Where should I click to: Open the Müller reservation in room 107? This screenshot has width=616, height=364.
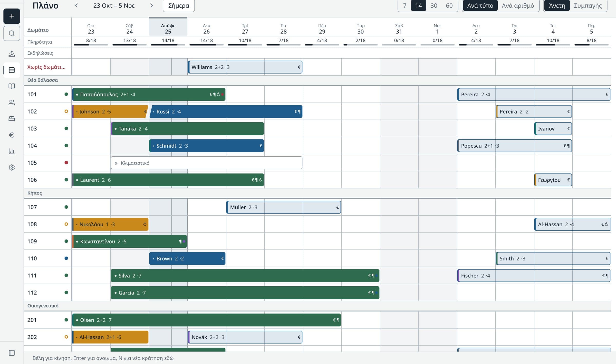284,207
